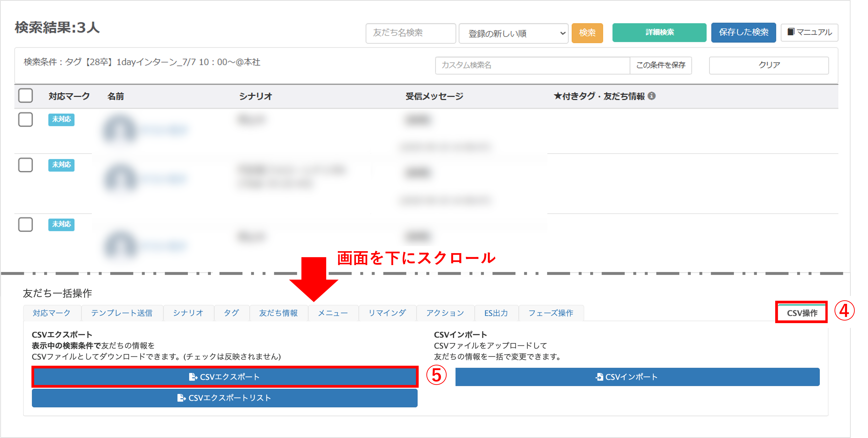The height and width of the screenshot is (438, 868).
Task: Open the 登録の新しい順 sort dropdown
Action: coord(513,33)
